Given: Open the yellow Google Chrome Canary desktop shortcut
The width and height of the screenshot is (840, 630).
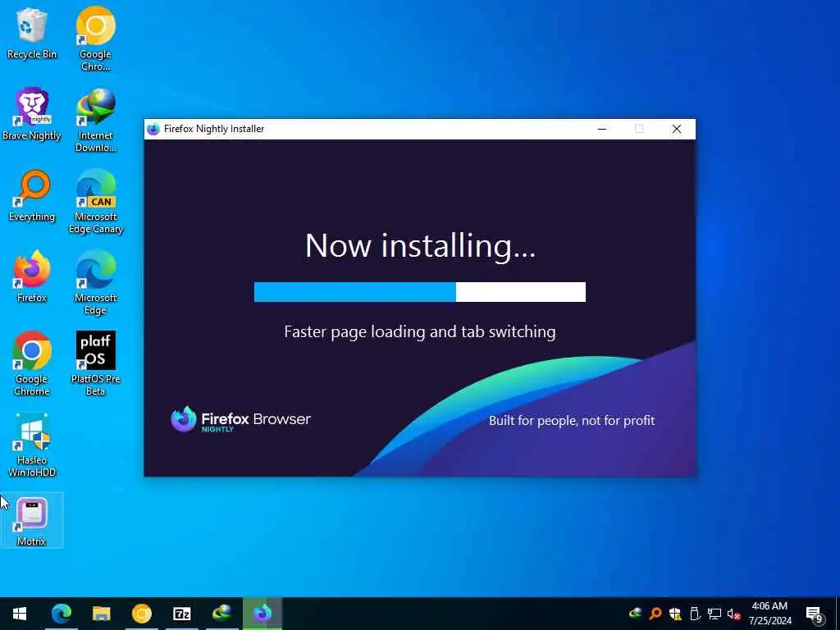Looking at the screenshot, I should point(95,39).
